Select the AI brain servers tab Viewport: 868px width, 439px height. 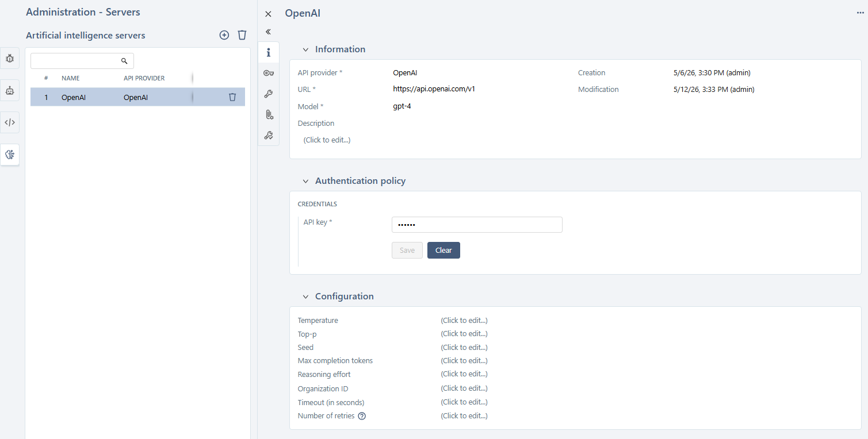pyautogui.click(x=10, y=155)
